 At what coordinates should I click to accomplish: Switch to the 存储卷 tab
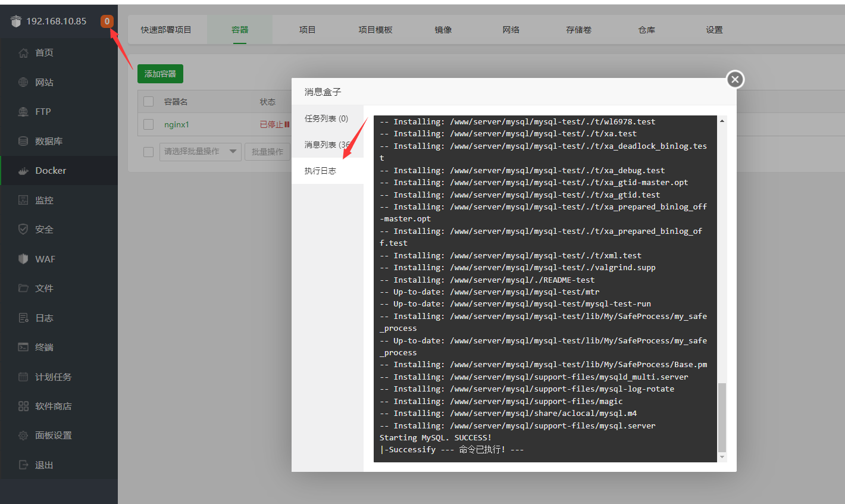(x=579, y=30)
